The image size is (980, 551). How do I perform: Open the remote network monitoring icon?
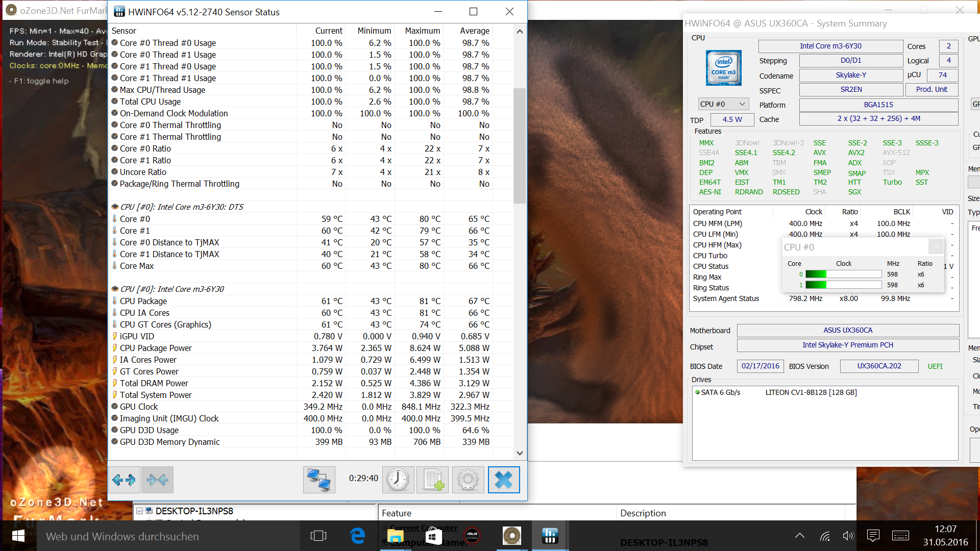tap(319, 480)
